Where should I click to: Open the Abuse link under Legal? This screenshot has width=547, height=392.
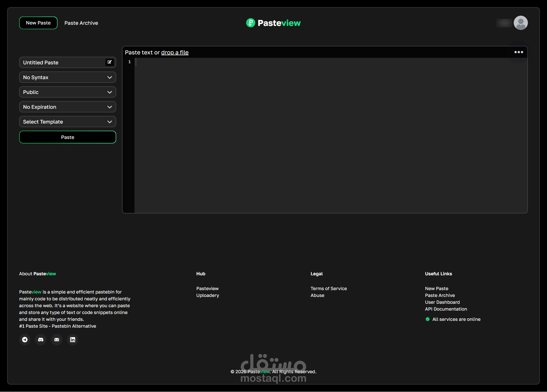[317, 295]
